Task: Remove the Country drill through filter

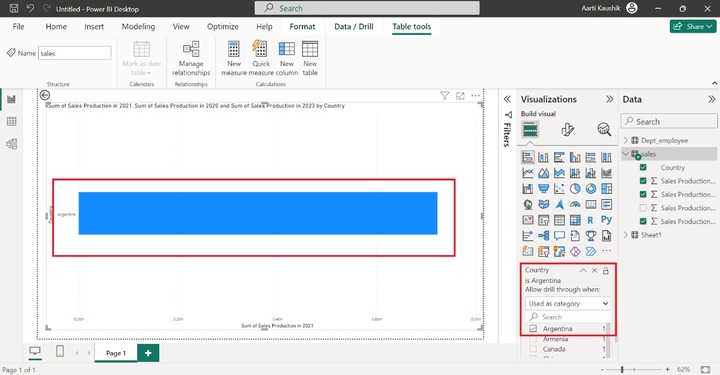Action: coord(594,270)
